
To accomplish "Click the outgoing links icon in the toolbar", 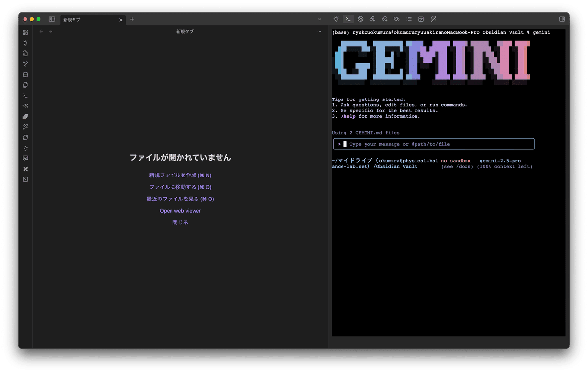I will click(385, 19).
